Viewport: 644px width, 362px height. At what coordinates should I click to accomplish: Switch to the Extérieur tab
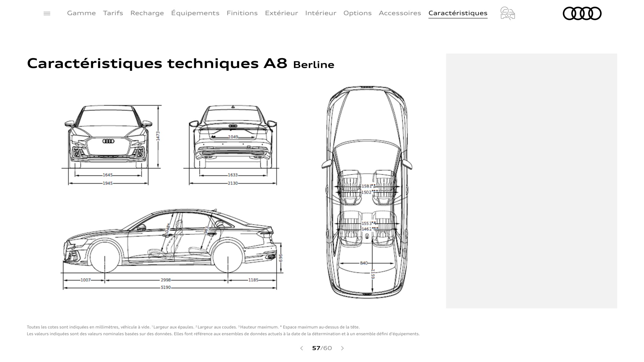(281, 13)
